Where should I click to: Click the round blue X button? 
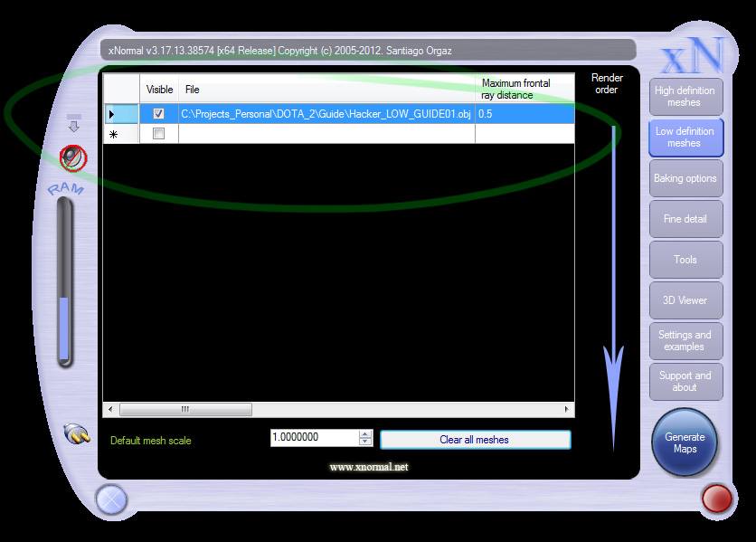click(x=111, y=499)
